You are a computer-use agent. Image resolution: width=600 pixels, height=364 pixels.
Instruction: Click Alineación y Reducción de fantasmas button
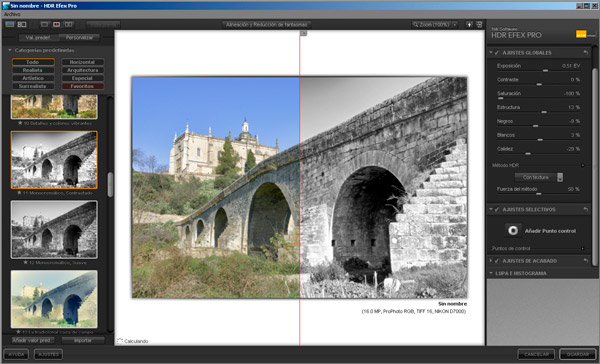coord(266,24)
